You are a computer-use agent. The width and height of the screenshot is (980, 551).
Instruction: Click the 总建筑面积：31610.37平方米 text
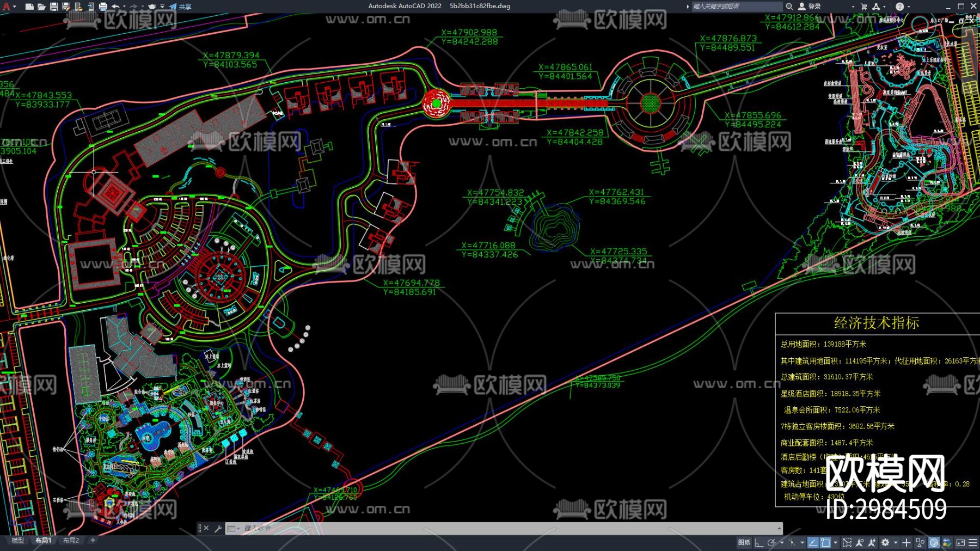(826, 377)
